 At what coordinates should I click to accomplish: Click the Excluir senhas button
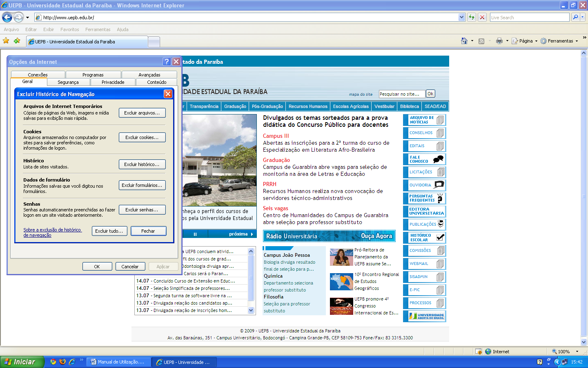(x=142, y=210)
